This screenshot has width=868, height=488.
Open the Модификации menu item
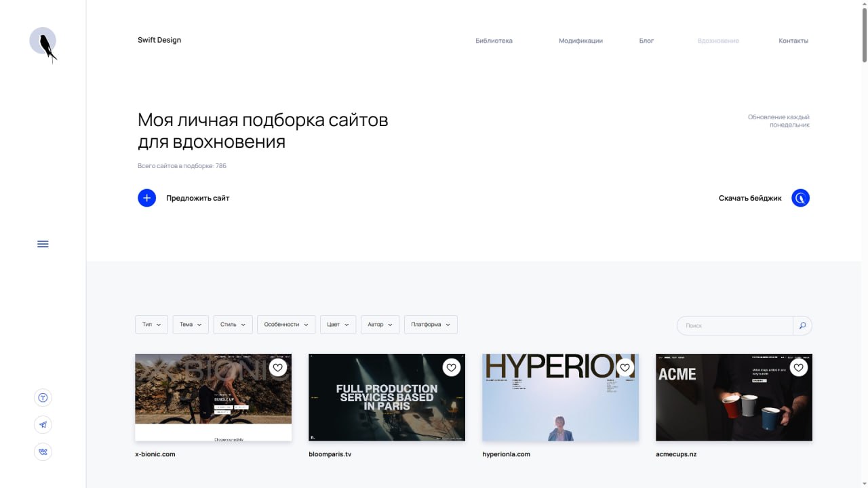click(580, 41)
